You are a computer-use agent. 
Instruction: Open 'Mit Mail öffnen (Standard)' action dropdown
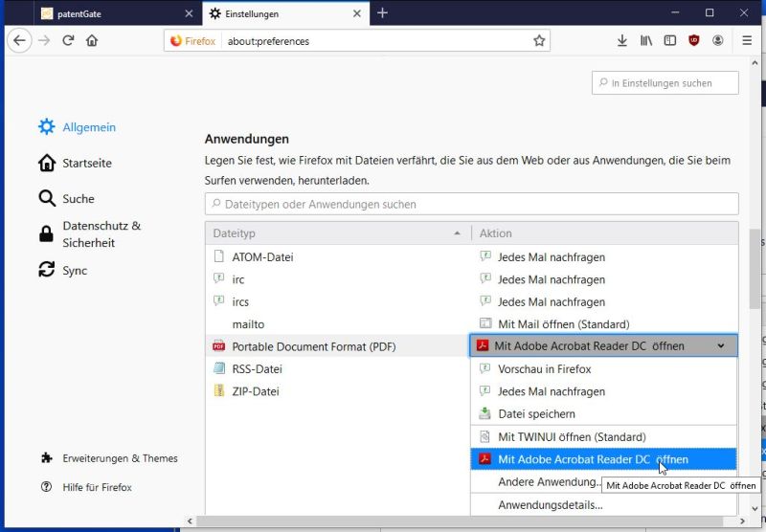point(604,324)
